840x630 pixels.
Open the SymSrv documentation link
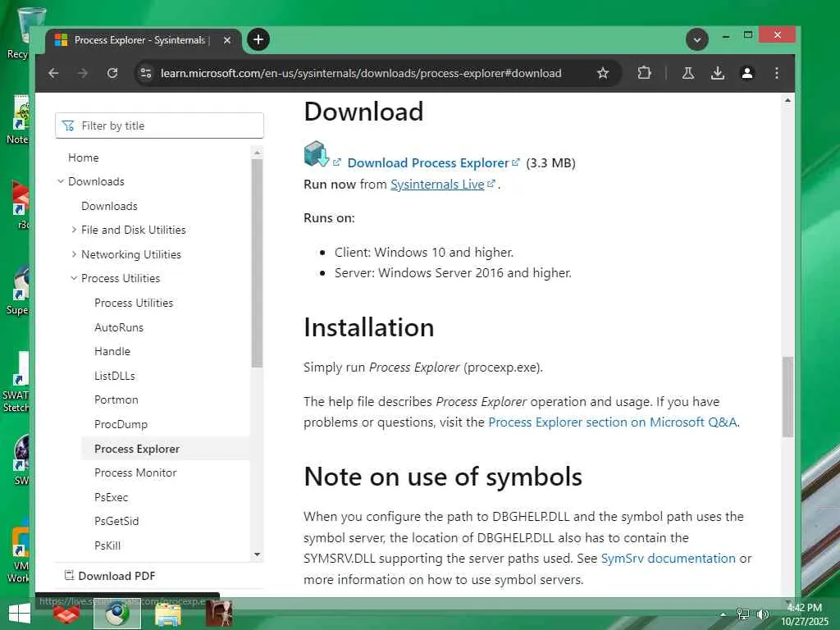[x=668, y=558]
